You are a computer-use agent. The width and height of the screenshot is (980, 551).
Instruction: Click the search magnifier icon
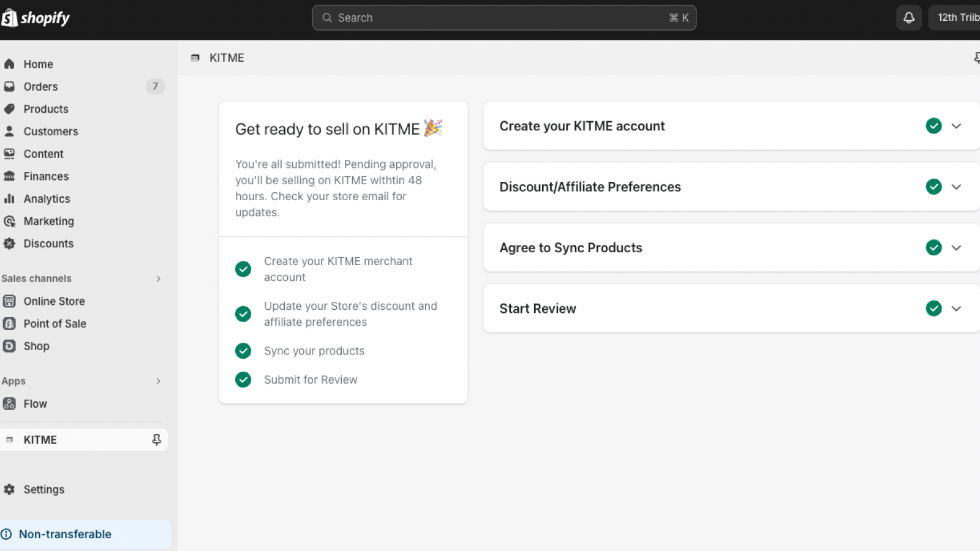pyautogui.click(x=327, y=18)
